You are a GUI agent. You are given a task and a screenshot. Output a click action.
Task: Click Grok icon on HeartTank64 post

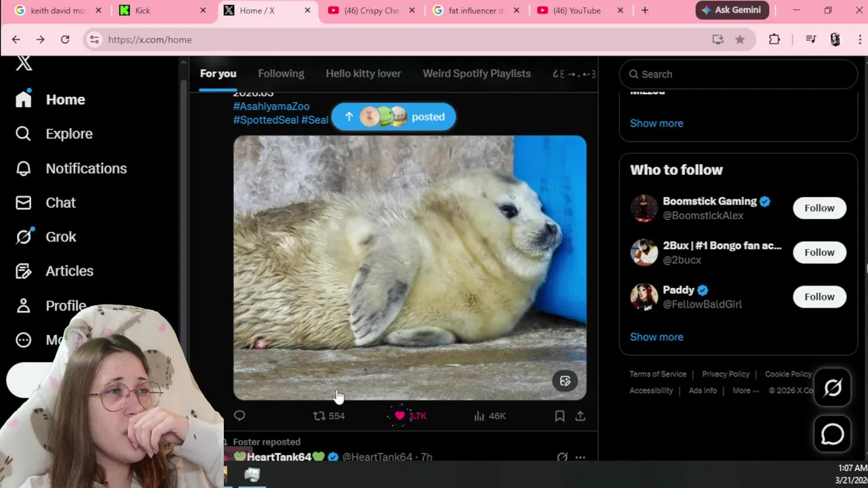click(x=562, y=457)
